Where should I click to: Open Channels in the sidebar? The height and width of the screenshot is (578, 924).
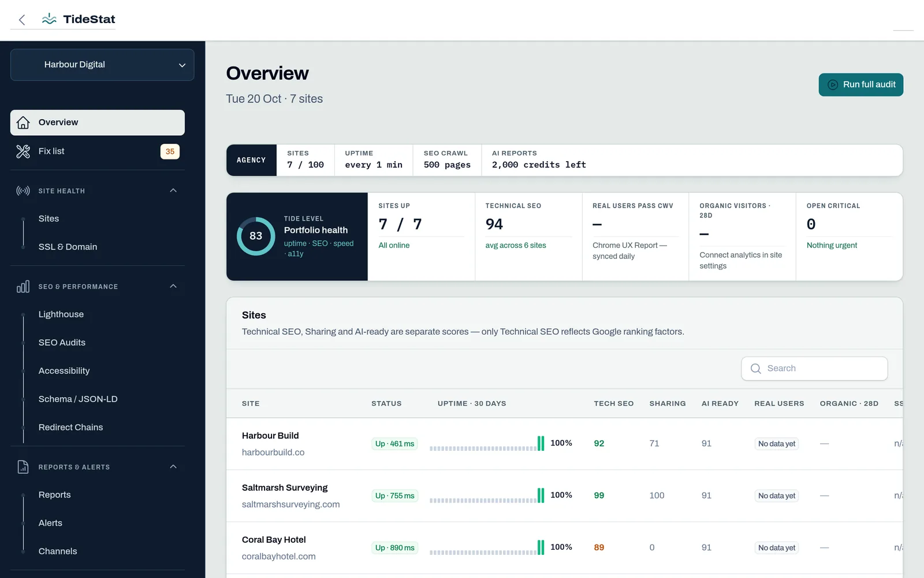(x=58, y=551)
